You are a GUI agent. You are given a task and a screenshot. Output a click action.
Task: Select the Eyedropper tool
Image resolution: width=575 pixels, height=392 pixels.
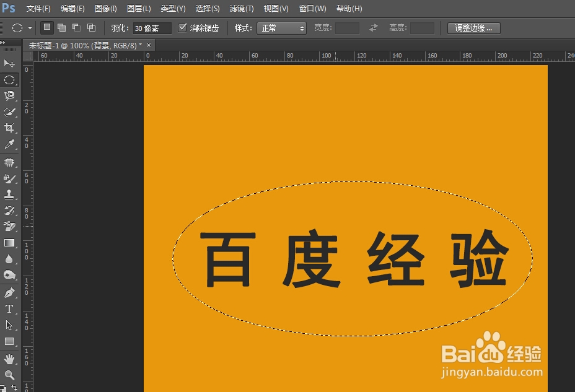tap(9, 144)
